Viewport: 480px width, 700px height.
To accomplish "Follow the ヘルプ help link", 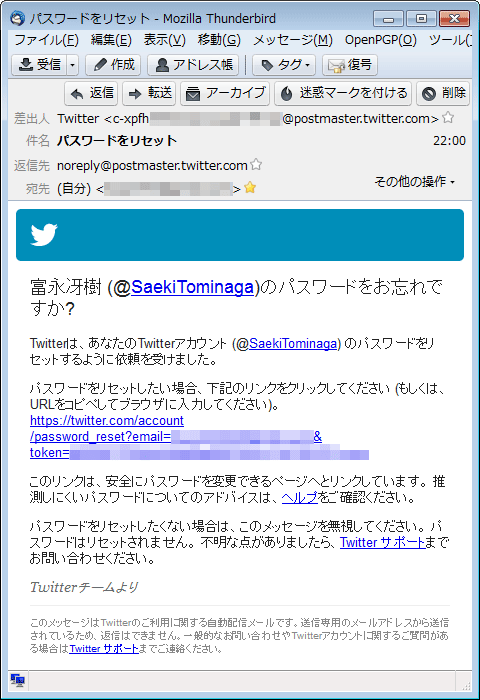I will point(300,497).
